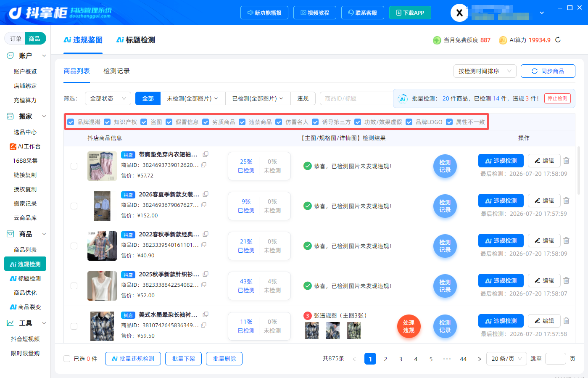Toggle the 盗图 violation type checkbox

(144, 122)
